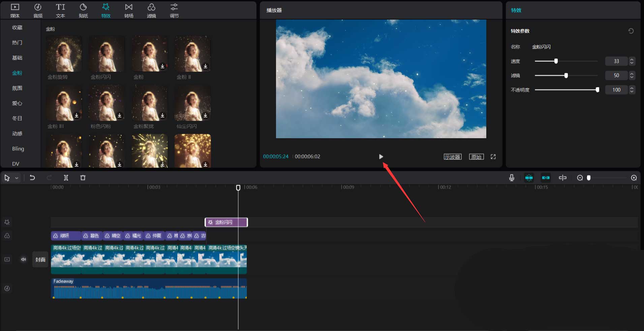Viewport: 644px width, 331px height.
Task: Mute the main video track
Action: click(x=23, y=259)
